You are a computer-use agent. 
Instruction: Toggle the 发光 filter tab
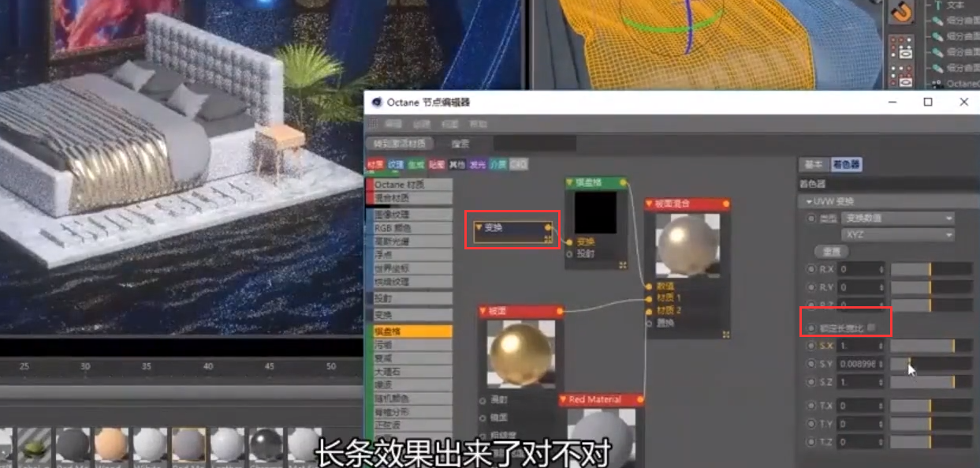point(479,165)
